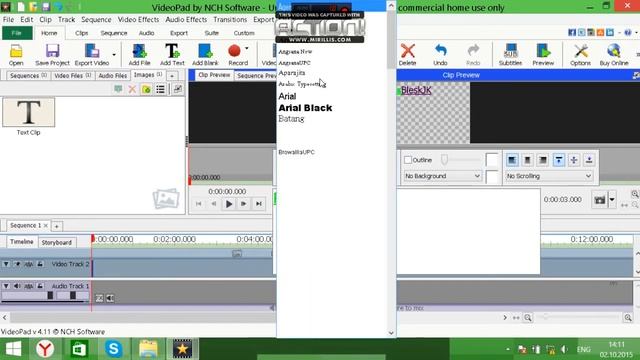This screenshot has height=360, width=640.
Task: Toggle mute on Audio Track 1
Action: [x=17, y=286]
